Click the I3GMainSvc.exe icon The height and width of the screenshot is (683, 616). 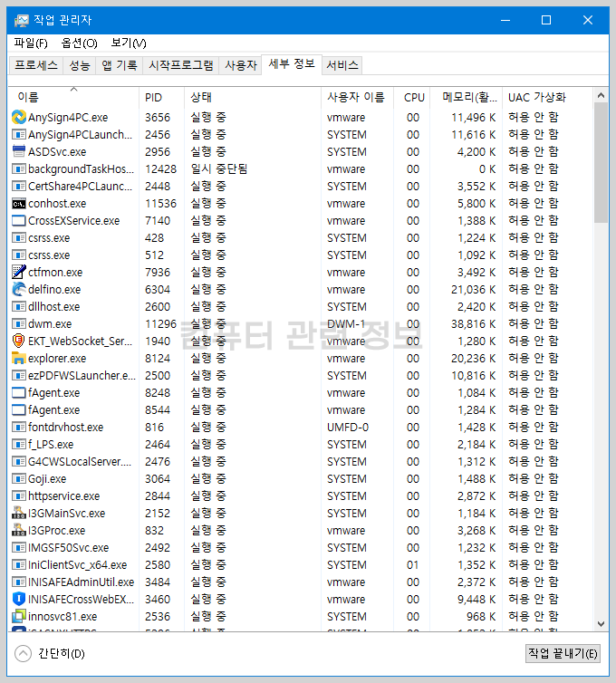coord(19,513)
